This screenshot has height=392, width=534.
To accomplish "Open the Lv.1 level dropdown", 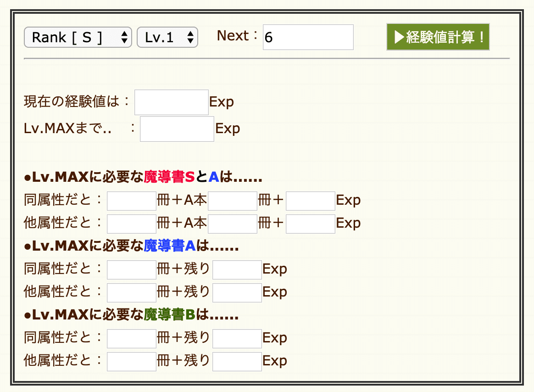I will coord(167,37).
